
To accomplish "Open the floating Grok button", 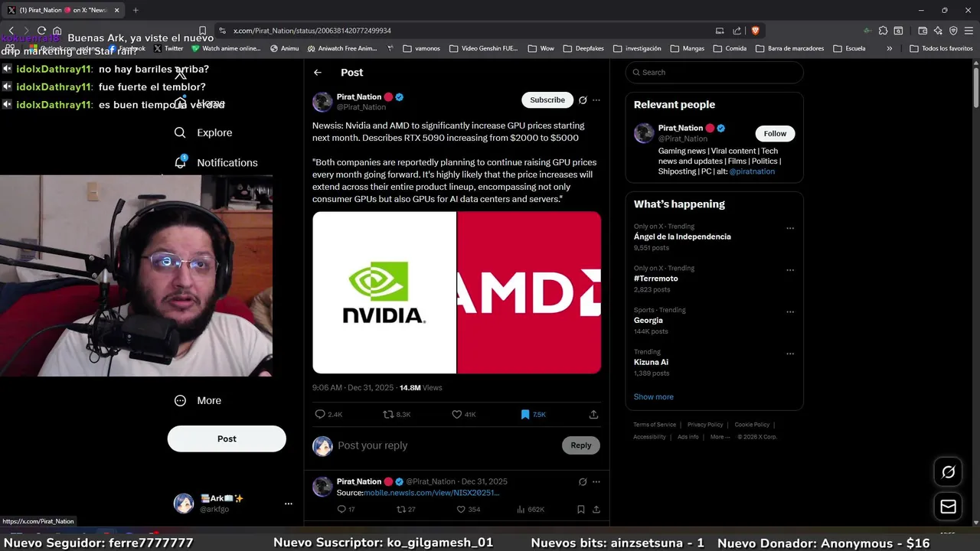I will click(948, 472).
